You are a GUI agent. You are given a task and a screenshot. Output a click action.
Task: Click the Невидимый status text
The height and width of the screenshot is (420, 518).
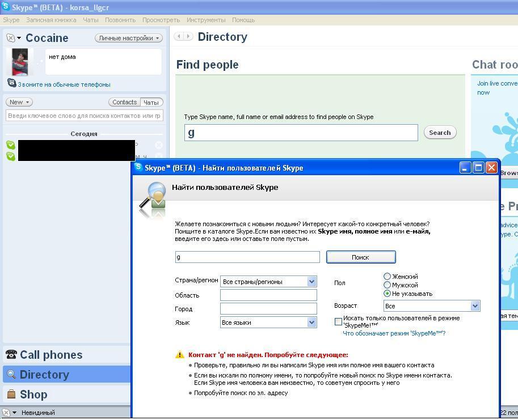click(38, 413)
